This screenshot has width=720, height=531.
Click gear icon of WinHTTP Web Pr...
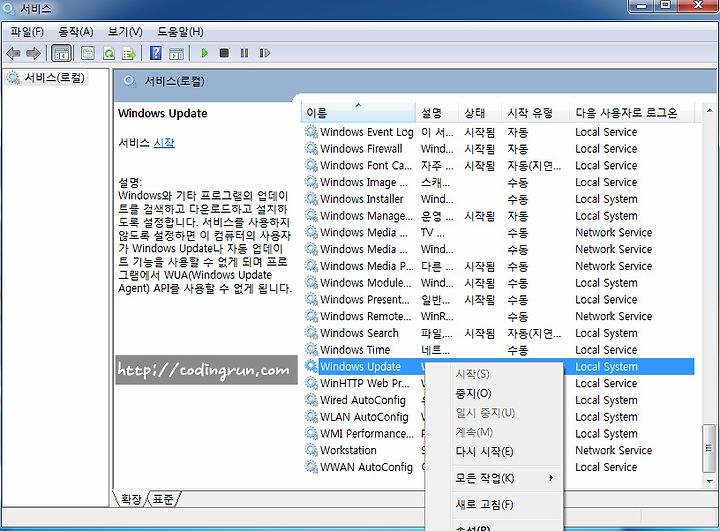311,383
